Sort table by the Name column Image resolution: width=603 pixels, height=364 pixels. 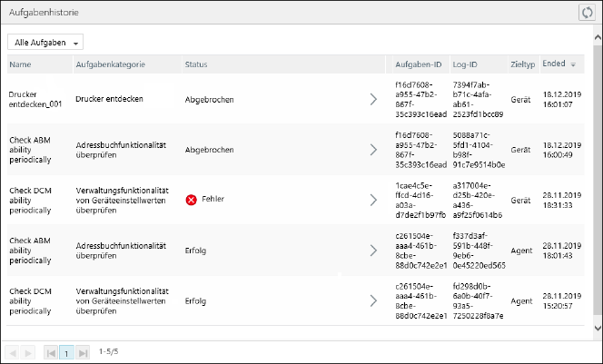[20, 64]
